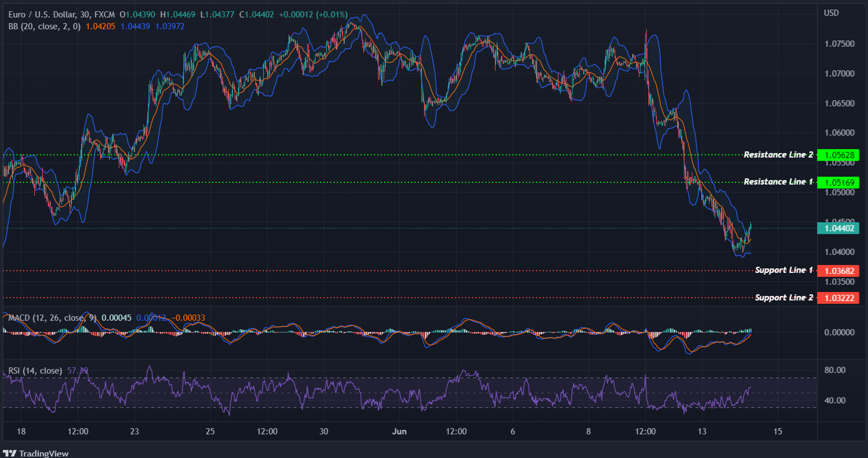Viewport: 868px width, 458px height.
Task: Select the Jun label on time axis
Action: tap(399, 431)
